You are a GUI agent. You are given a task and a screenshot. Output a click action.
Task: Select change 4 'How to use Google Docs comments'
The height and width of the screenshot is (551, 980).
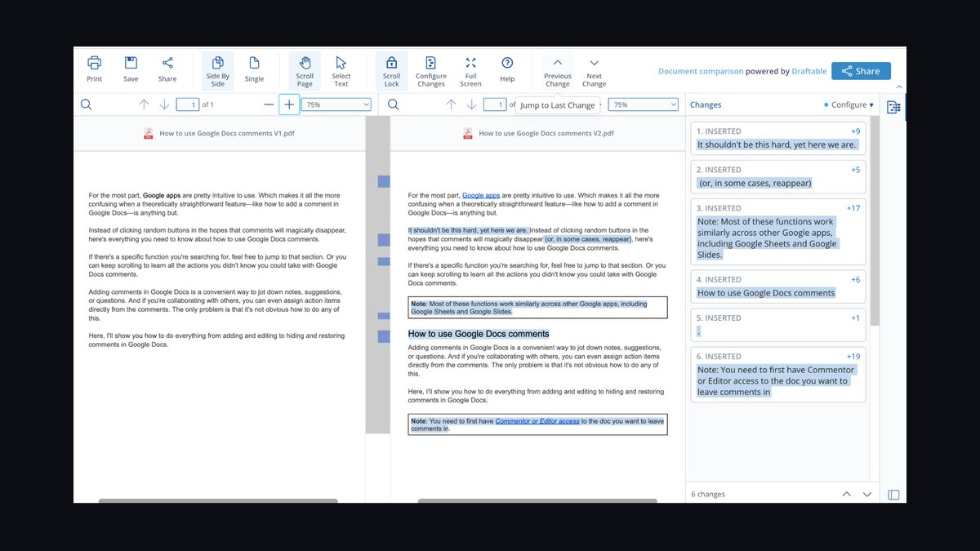(777, 287)
